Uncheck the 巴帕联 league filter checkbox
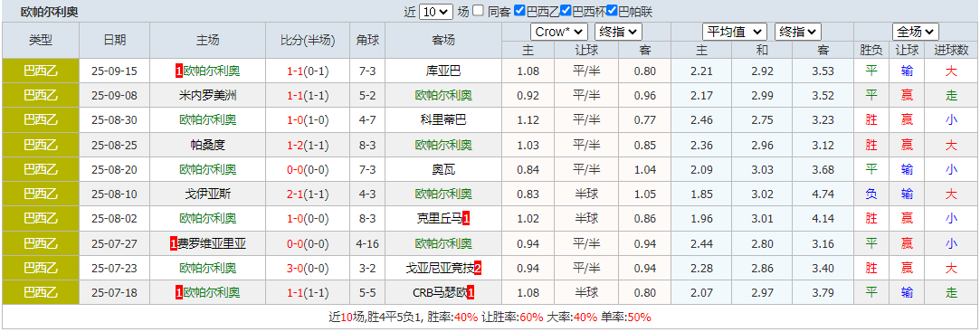 [612, 11]
